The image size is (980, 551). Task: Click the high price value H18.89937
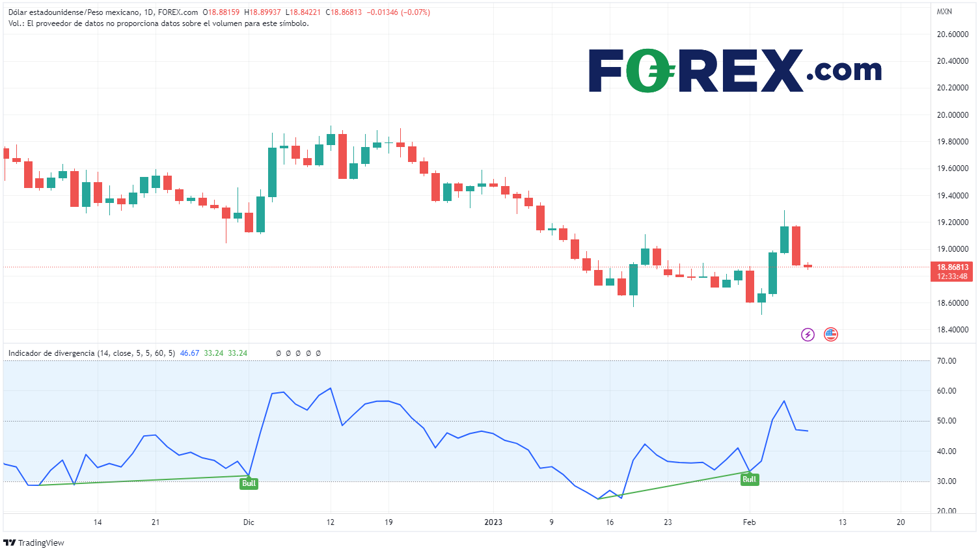(262, 12)
